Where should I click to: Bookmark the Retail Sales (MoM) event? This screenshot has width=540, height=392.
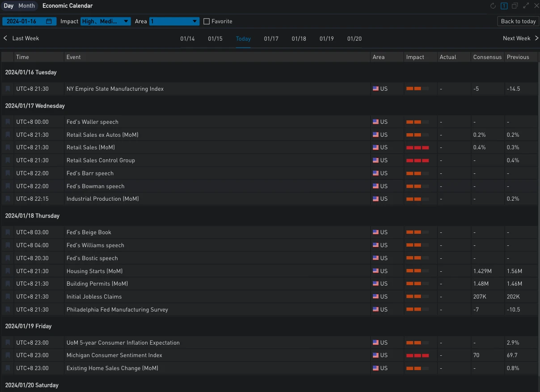pyautogui.click(x=8, y=148)
